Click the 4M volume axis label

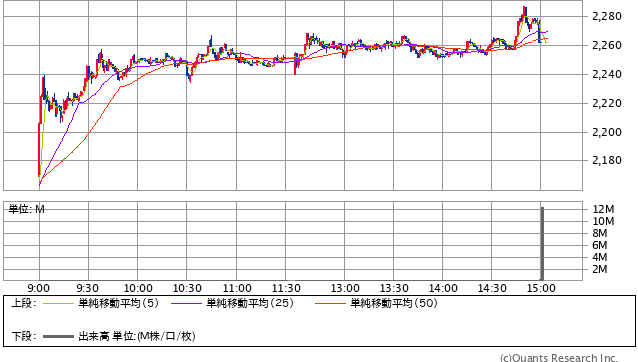(x=600, y=257)
